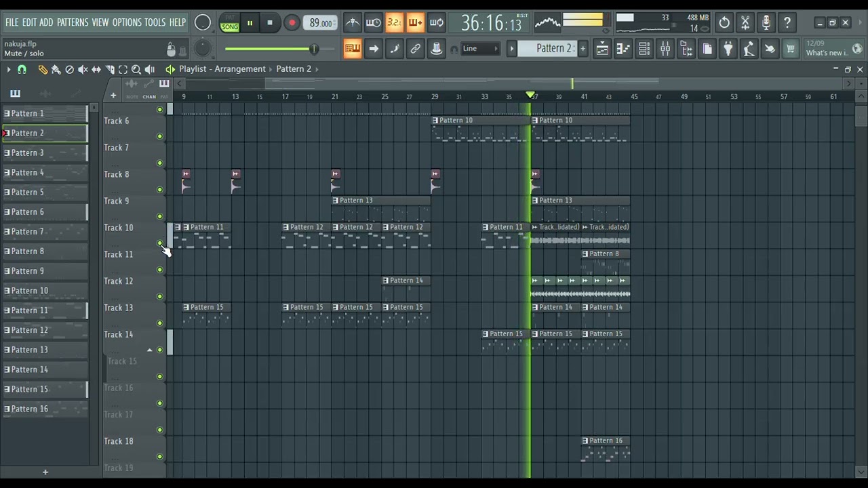The height and width of the screenshot is (488, 868).
Task: Click the playhead marker on timeline ruler
Action: tap(530, 96)
